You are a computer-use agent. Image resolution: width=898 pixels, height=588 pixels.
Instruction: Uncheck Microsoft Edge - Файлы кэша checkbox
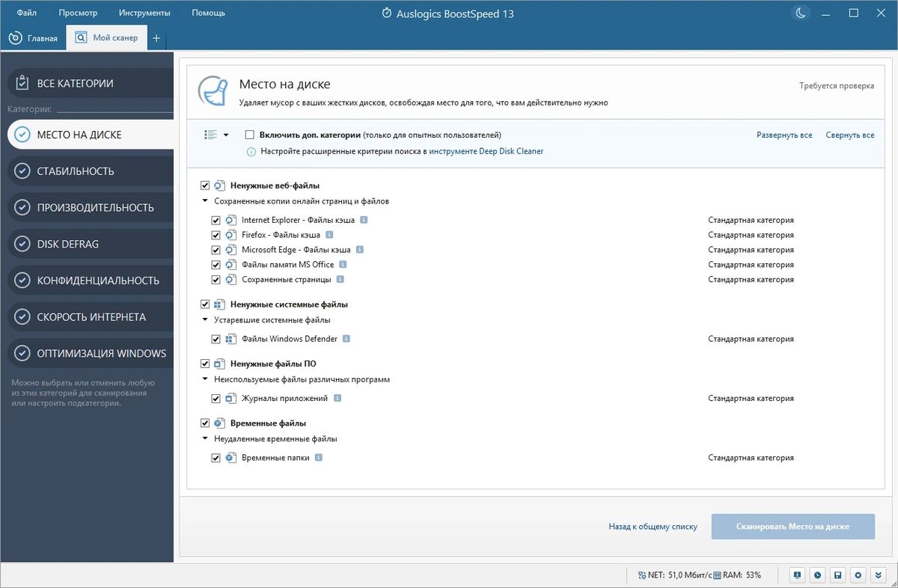[x=216, y=250]
